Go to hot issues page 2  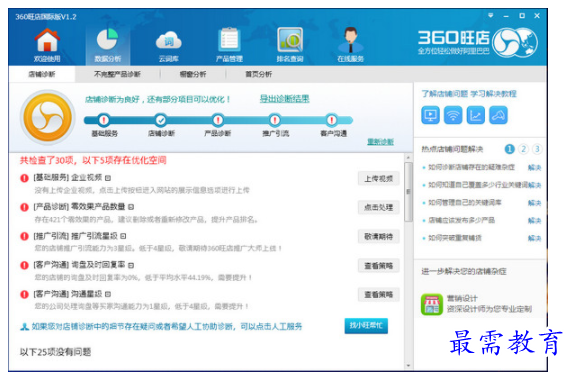(x=523, y=149)
